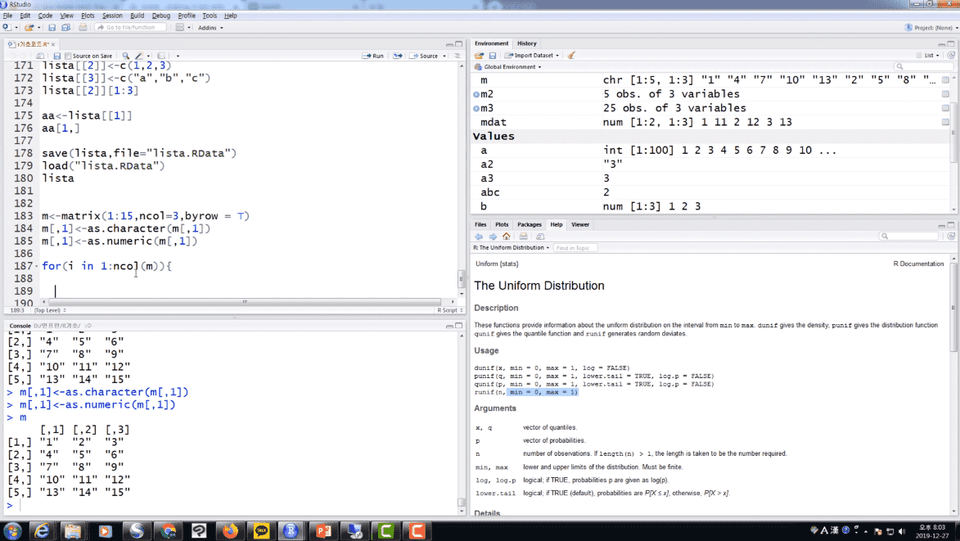Print the help topic
Viewport: 960px width, 541px height.
click(523, 236)
